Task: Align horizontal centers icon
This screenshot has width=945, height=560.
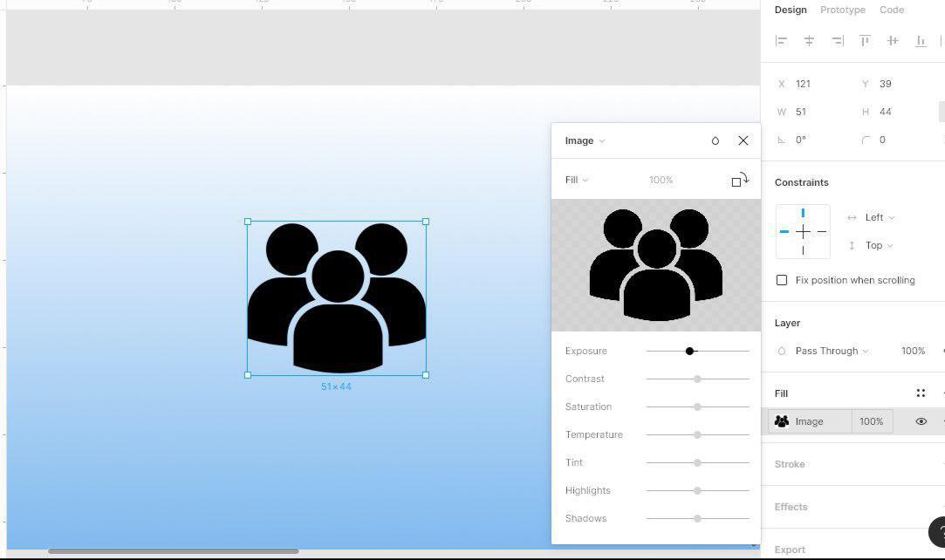Action: 809,41
